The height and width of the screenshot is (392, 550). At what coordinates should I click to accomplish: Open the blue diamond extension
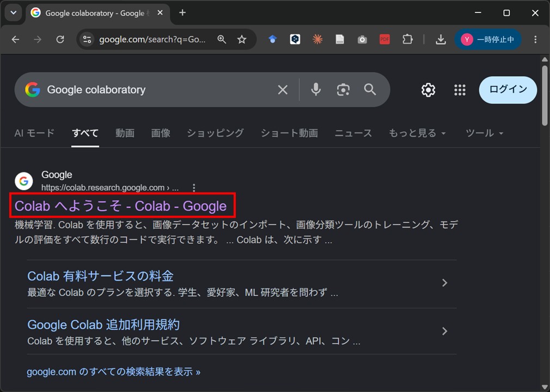coord(272,39)
